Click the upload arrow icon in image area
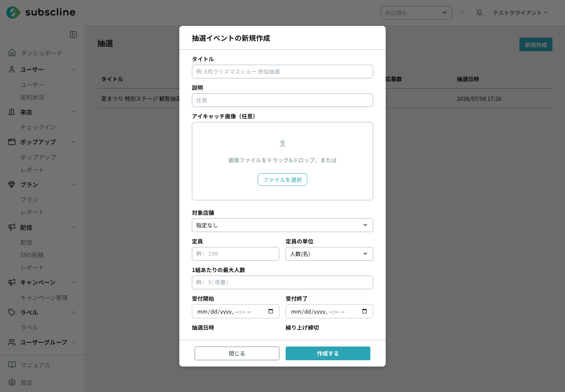This screenshot has width=565, height=392. 282,143
